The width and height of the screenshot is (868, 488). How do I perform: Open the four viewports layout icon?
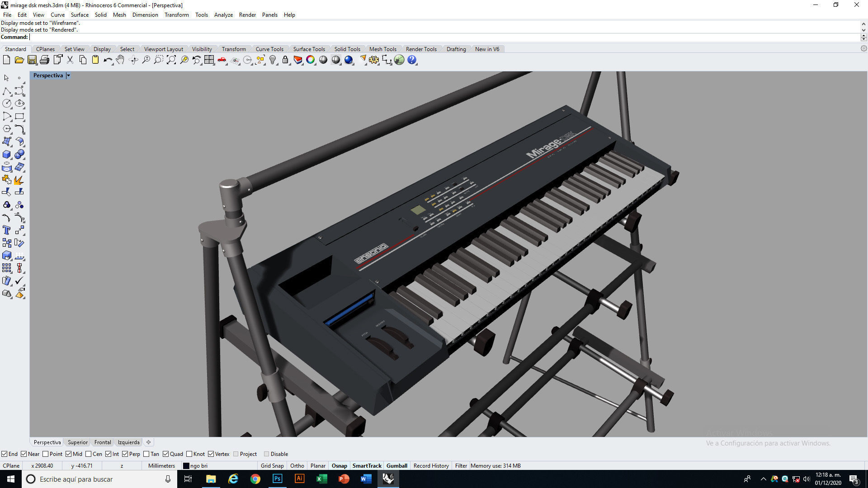coord(209,60)
